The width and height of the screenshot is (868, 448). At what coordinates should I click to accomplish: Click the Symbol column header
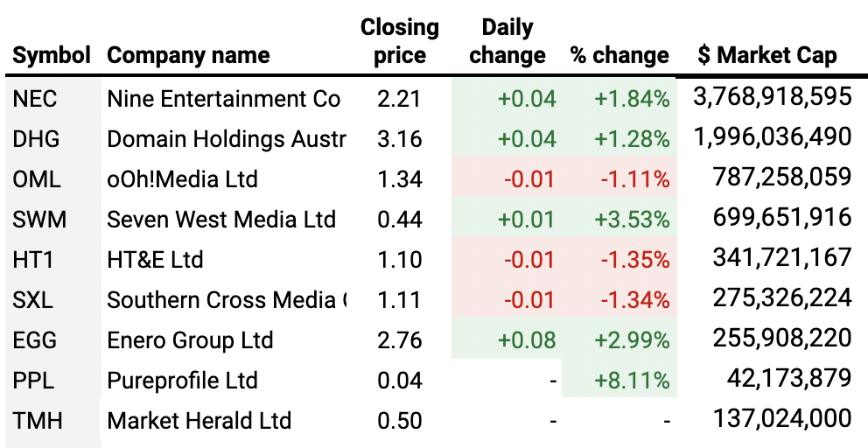(52, 55)
